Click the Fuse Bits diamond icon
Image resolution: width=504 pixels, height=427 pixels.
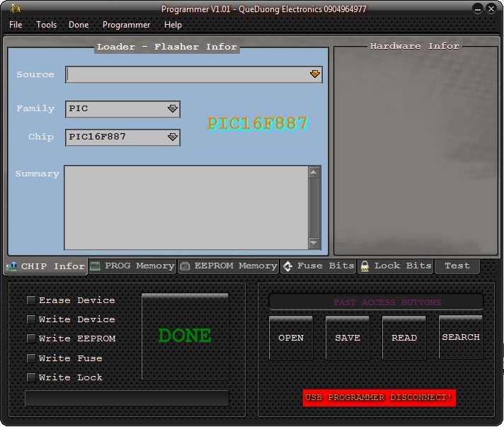[x=287, y=266]
